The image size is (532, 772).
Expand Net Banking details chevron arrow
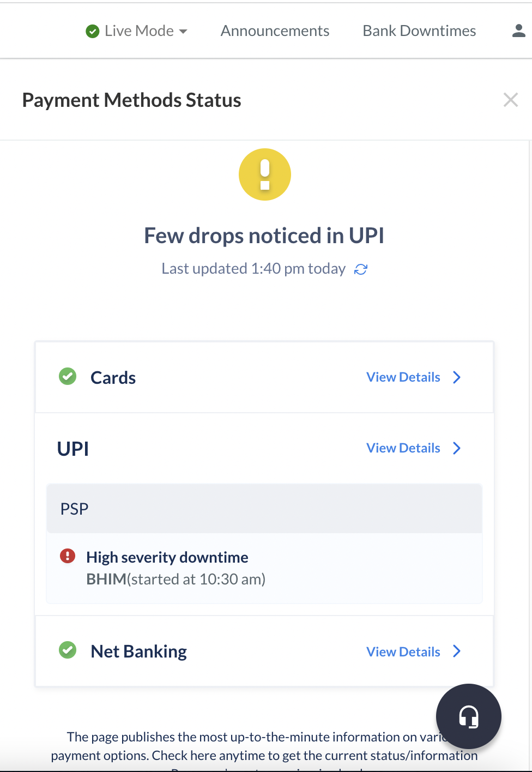[x=457, y=651]
